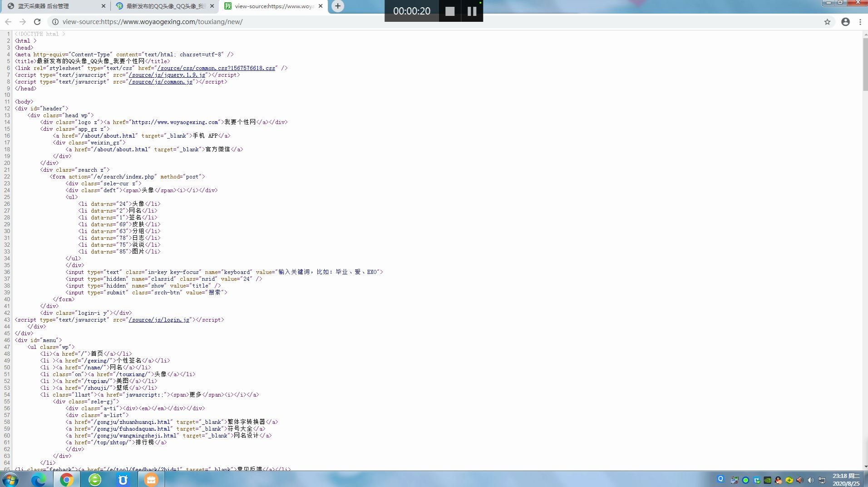Open the green circle tray icon
The width and height of the screenshot is (868, 487).
pyautogui.click(x=745, y=480)
